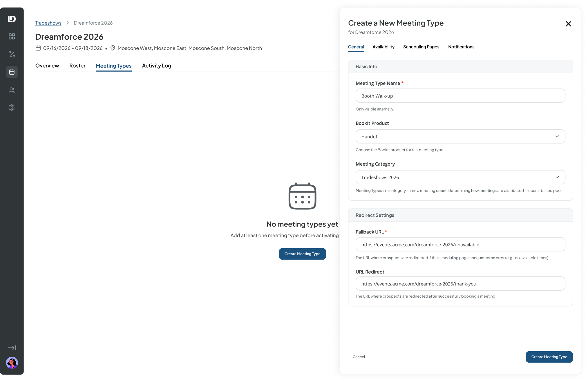Open the people icon in the sidebar
This screenshot has height=382, width=588.
12,90
